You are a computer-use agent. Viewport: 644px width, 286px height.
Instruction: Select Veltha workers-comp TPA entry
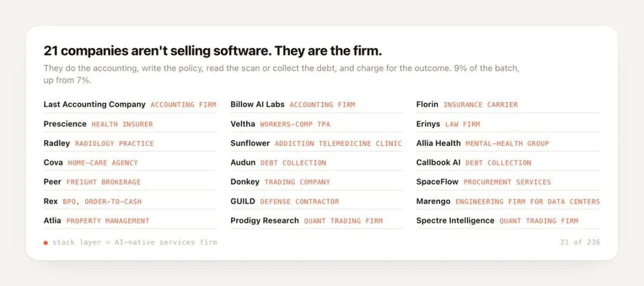click(x=316, y=124)
